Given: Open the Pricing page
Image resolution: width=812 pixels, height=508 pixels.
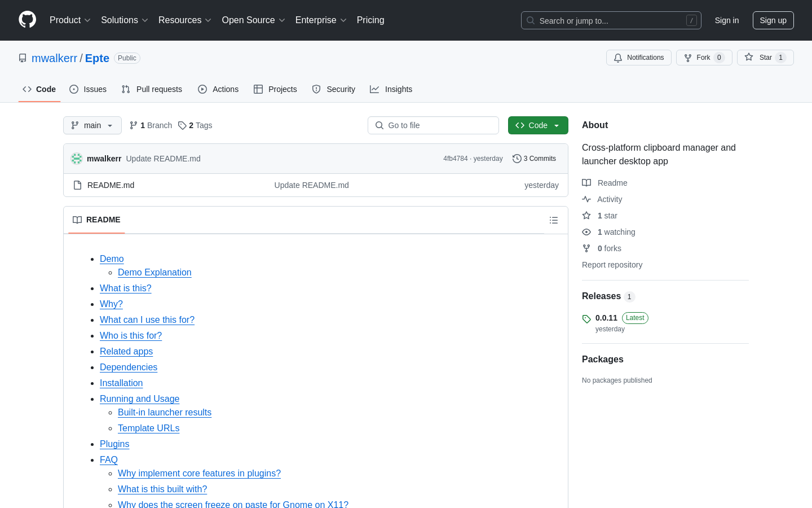Looking at the screenshot, I should pyautogui.click(x=370, y=20).
